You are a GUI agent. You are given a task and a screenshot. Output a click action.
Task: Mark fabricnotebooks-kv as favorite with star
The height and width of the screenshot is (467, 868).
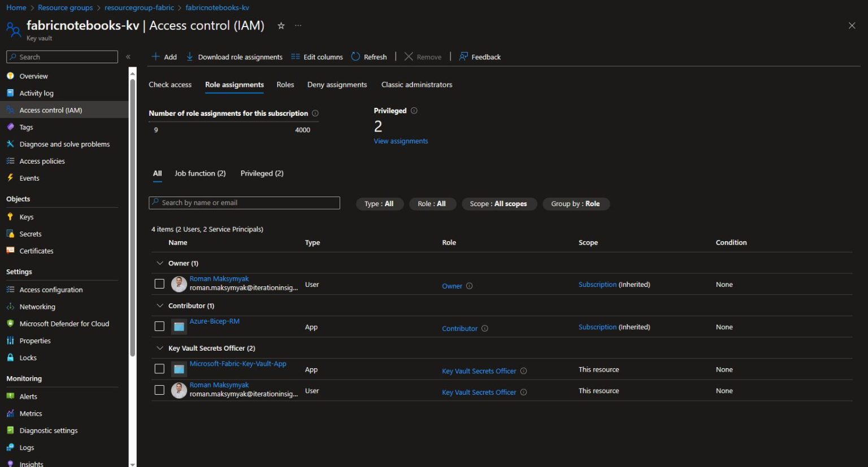[x=281, y=25]
